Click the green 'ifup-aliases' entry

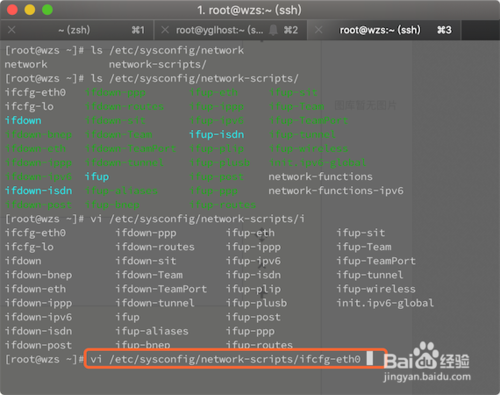point(121,191)
